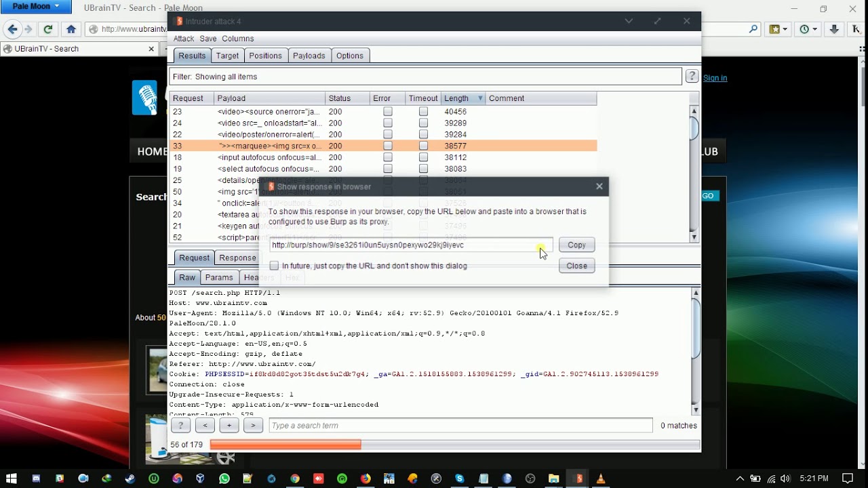
Task: Show hidden system tray icons
Action: pos(740,479)
